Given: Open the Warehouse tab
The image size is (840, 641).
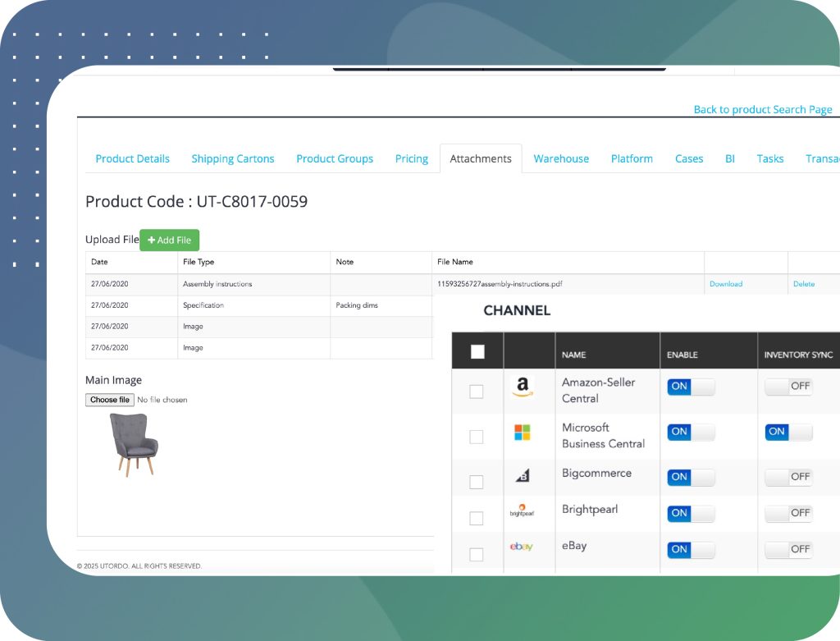Looking at the screenshot, I should pyautogui.click(x=561, y=158).
